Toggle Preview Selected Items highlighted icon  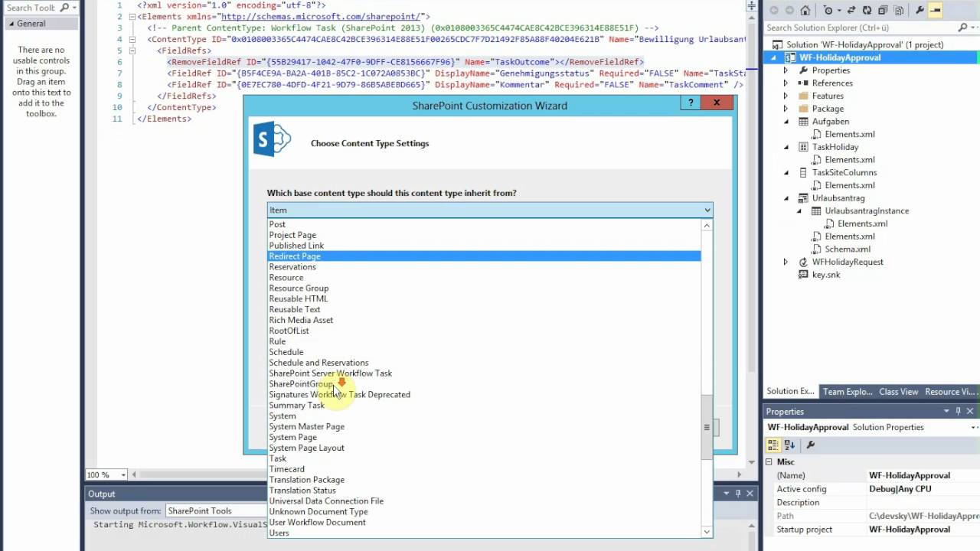pos(935,11)
